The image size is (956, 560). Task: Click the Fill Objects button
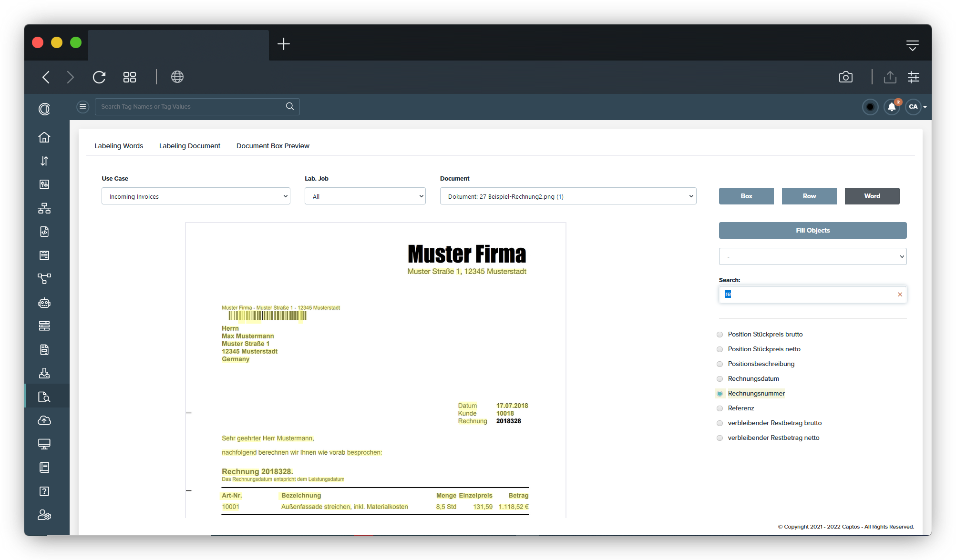[x=813, y=230]
